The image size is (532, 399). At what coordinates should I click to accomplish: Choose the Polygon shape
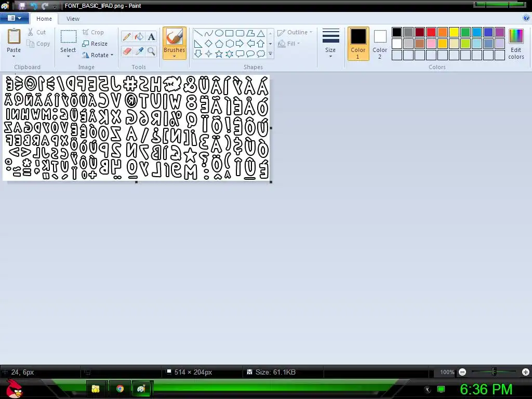click(x=250, y=33)
